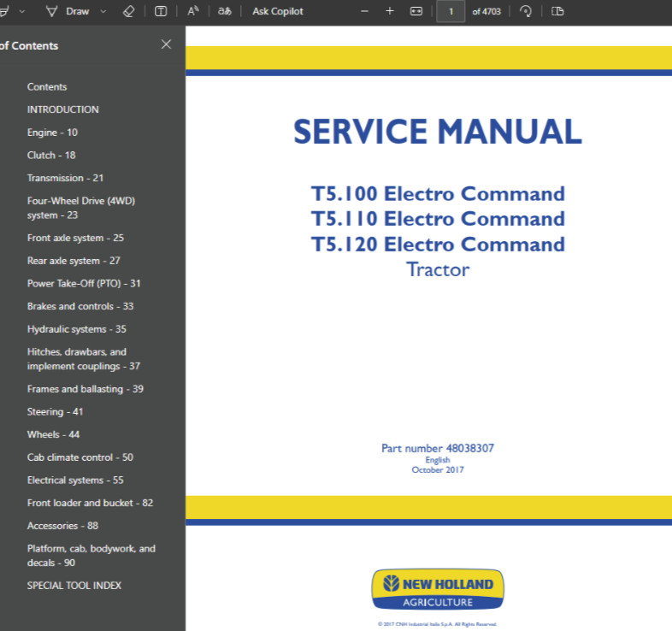Open Four-Wheel Drive (4WD) system - 23
Screen dimensions: 672x631
[81, 208]
